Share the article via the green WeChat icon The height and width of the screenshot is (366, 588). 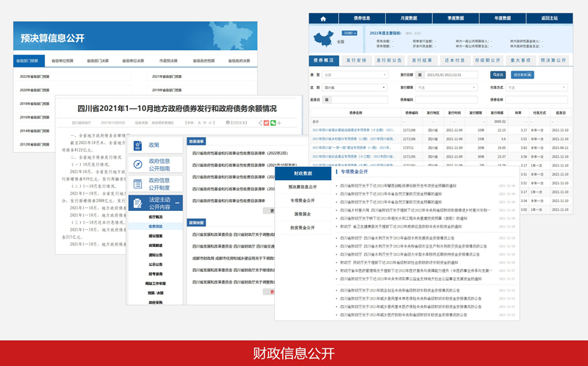point(273,123)
